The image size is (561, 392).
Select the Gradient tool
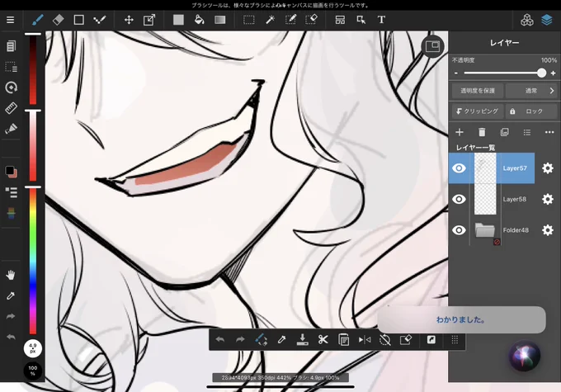[219, 20]
